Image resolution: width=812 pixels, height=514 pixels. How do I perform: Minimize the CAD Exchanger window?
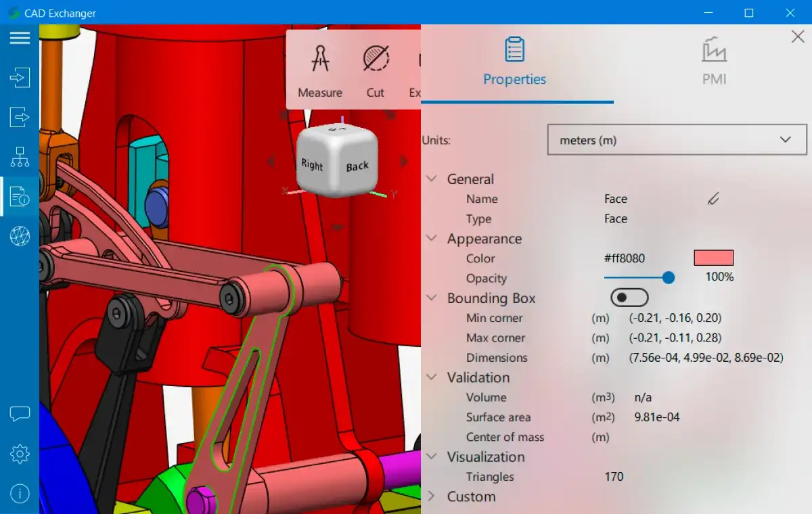708,13
